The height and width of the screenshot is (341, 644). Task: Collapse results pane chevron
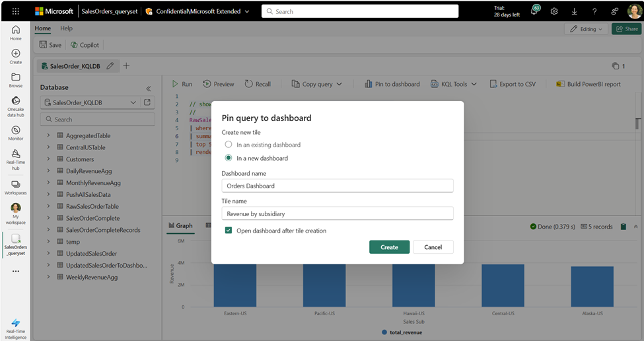[636, 227]
